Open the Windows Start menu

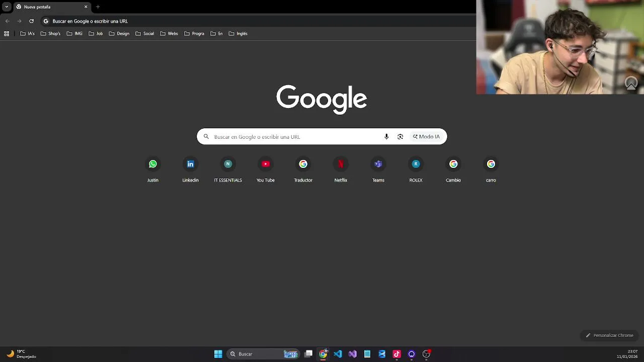(x=218, y=354)
